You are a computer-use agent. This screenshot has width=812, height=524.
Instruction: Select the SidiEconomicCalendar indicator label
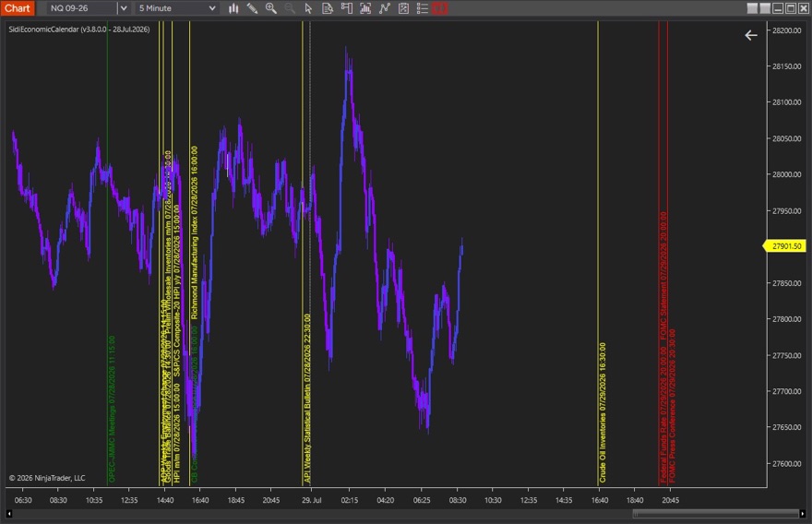79,30
